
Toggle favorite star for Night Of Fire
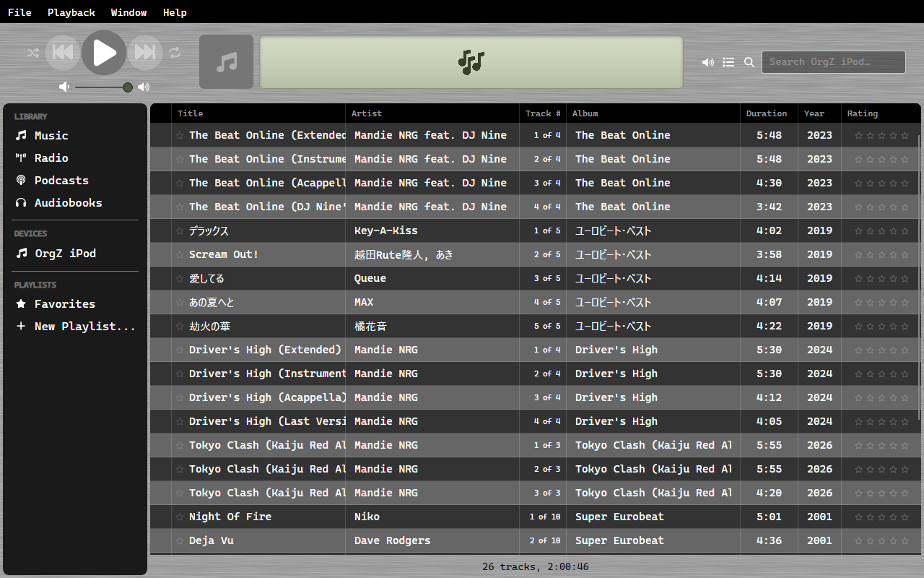pyautogui.click(x=180, y=517)
